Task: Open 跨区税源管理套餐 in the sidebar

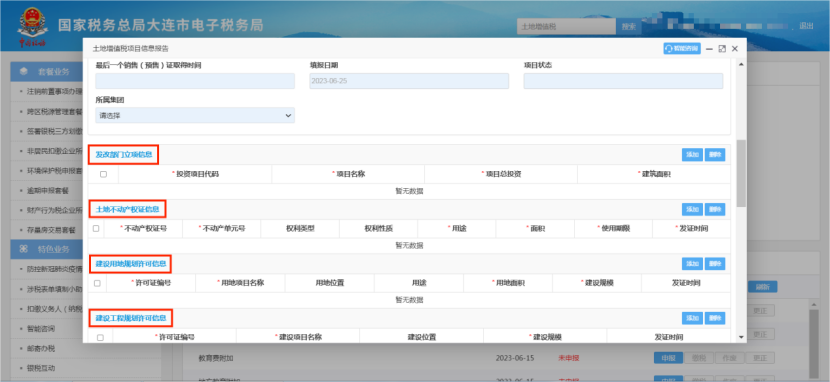Action: (x=55, y=111)
